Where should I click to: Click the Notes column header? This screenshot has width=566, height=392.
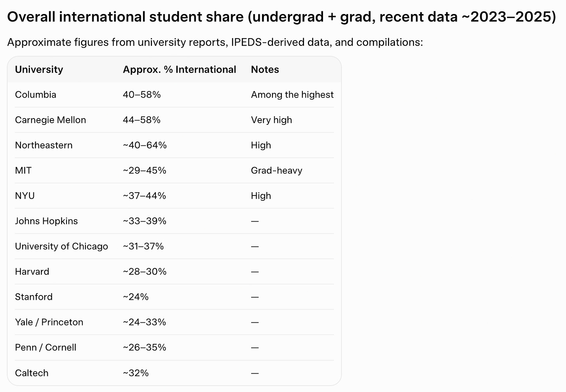265,70
